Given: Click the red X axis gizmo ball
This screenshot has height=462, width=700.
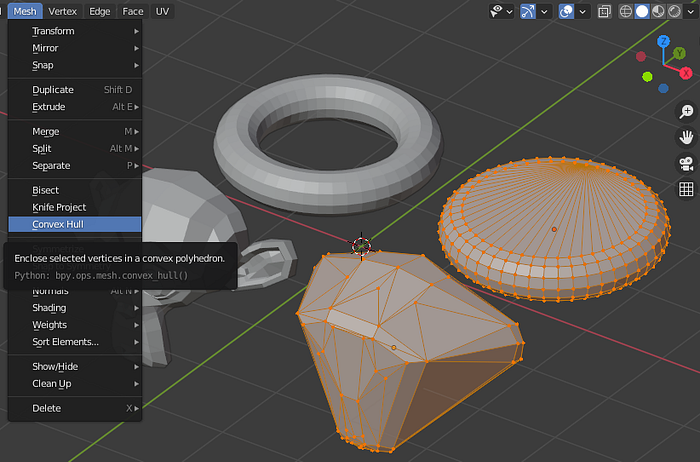Looking at the screenshot, I should point(686,74).
